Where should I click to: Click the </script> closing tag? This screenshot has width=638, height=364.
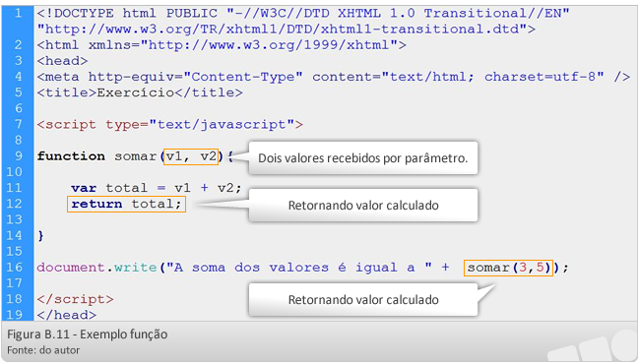(75, 299)
